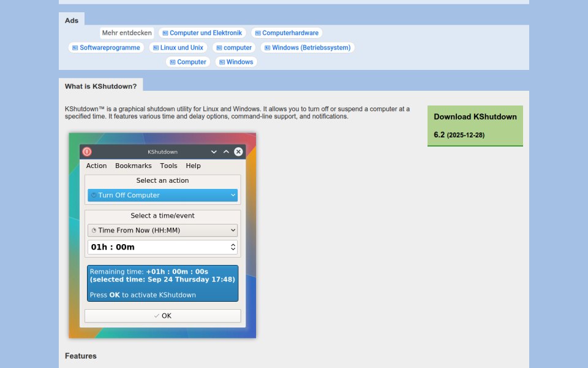
Task: Click the OK button
Action: (162, 316)
